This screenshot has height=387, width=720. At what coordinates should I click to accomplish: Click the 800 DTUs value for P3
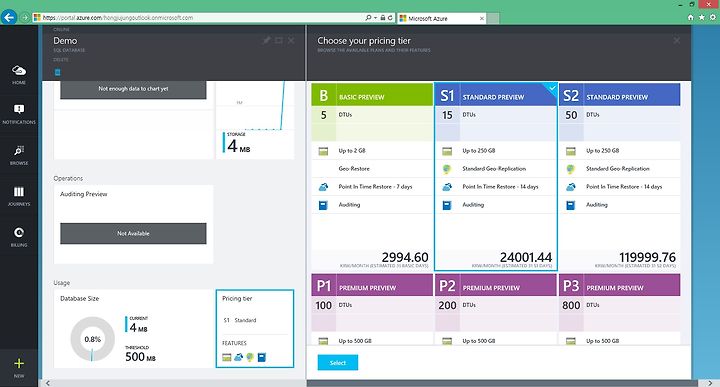(571, 305)
